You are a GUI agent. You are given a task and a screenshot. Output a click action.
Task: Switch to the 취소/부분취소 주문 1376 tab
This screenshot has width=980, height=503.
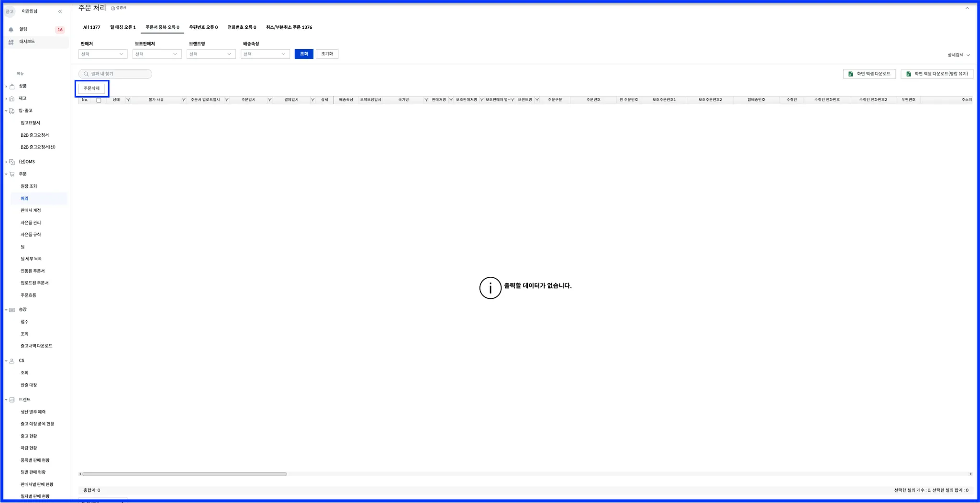[x=289, y=27]
